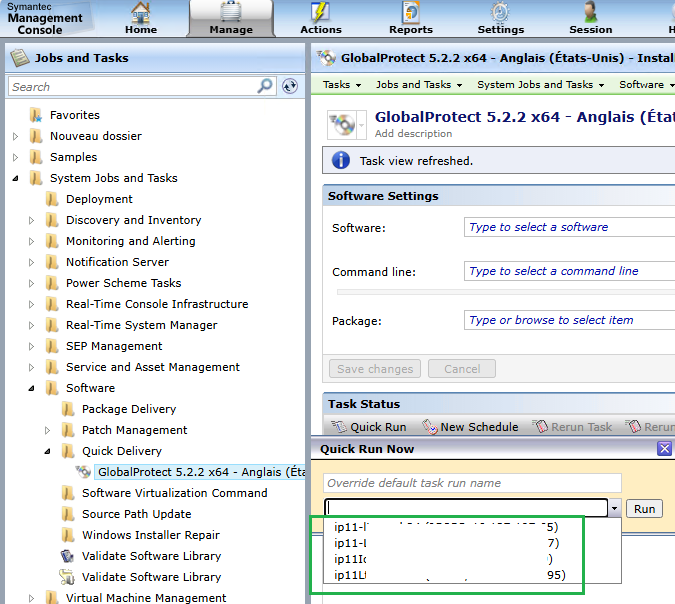This screenshot has height=604, width=675.
Task: Click the search magnifier icon
Action: click(x=265, y=86)
